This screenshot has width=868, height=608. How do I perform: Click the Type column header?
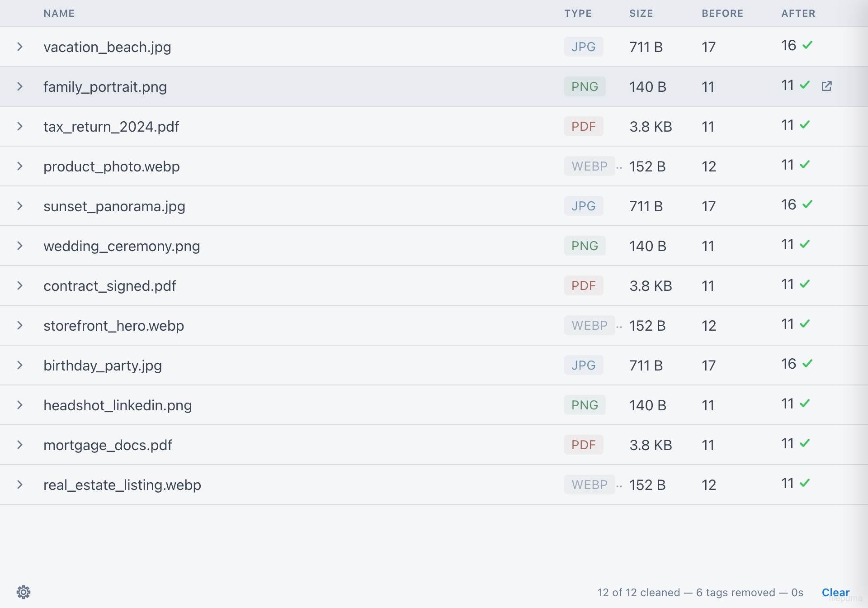tap(578, 13)
